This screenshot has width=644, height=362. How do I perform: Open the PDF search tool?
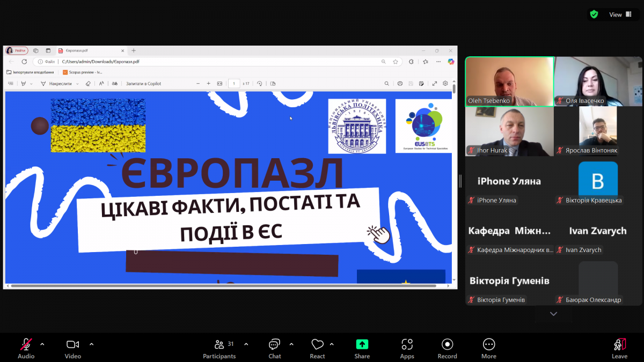coord(387,83)
